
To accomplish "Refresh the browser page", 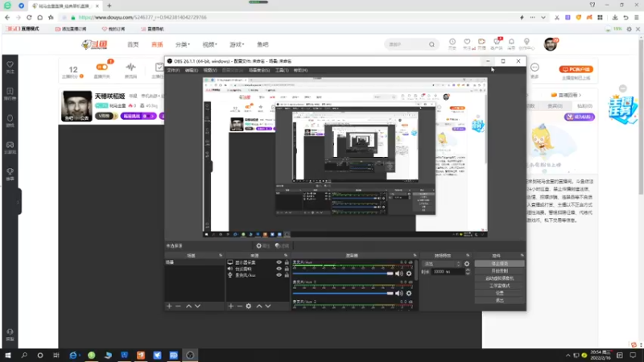I will coord(29,18).
